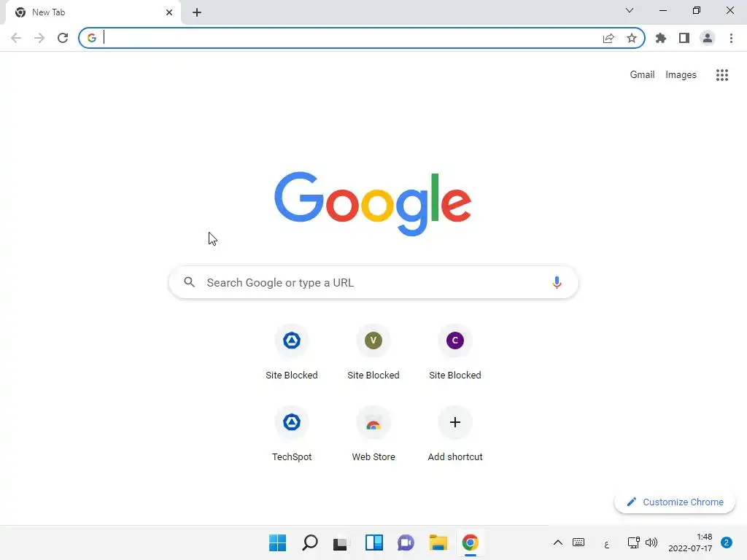Image resolution: width=747 pixels, height=560 pixels.
Task: Open taskbar Search magnifier
Action: 309,542
